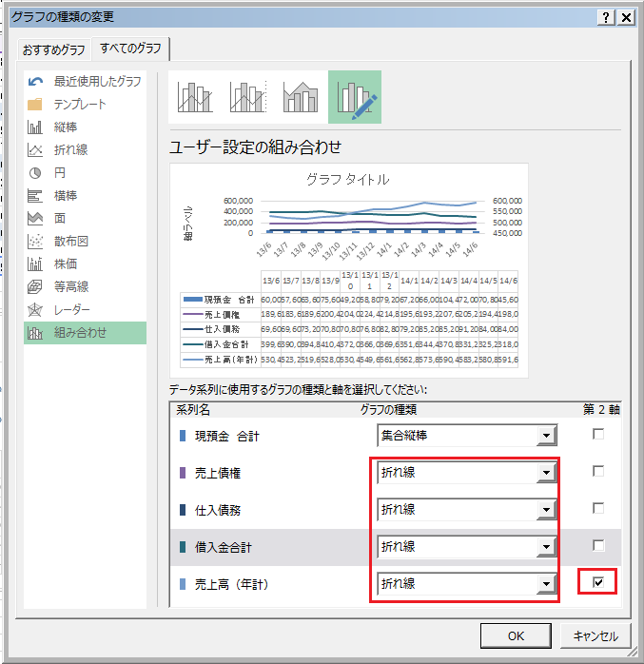This screenshot has width=644, height=664.
Task: Choose 散布図 chart type from list
Action: pos(71,241)
